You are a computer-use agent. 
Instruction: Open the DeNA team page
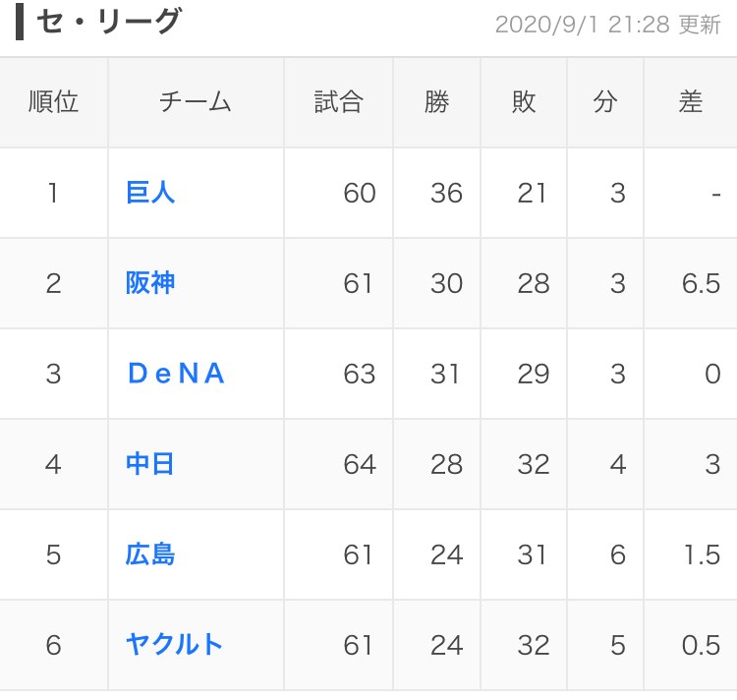point(177,374)
